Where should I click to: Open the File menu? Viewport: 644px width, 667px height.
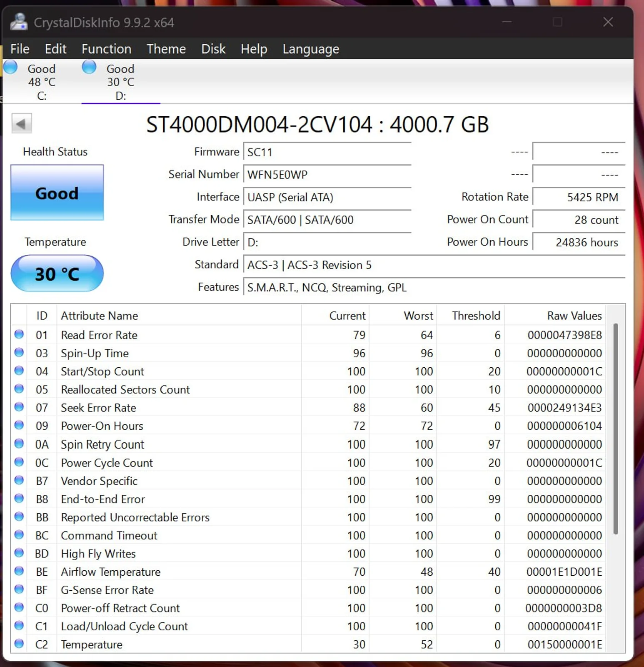point(20,49)
